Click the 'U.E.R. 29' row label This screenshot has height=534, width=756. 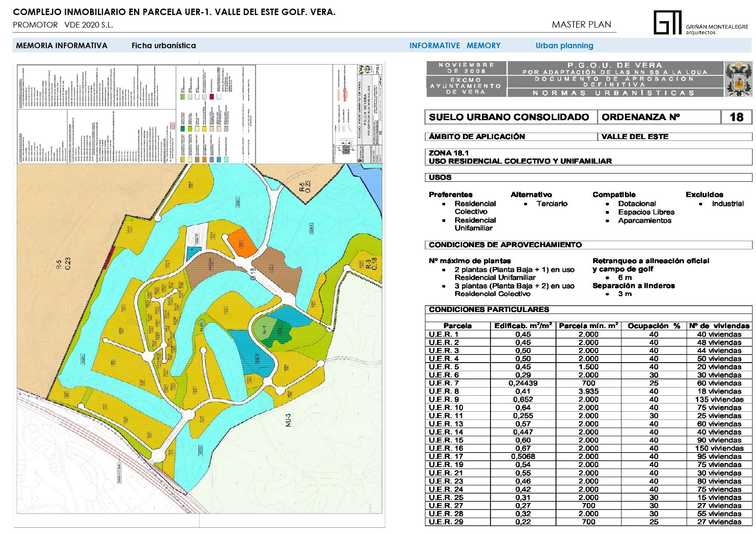point(446,522)
